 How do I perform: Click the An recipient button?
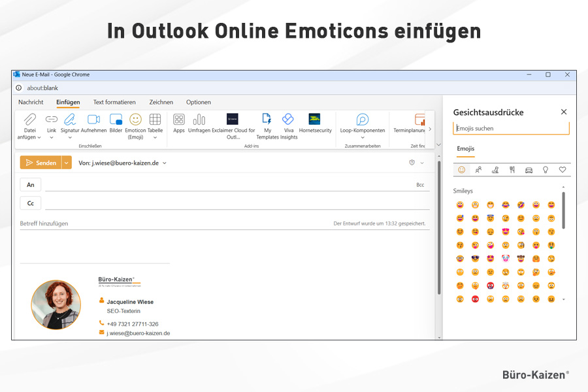tap(30, 184)
